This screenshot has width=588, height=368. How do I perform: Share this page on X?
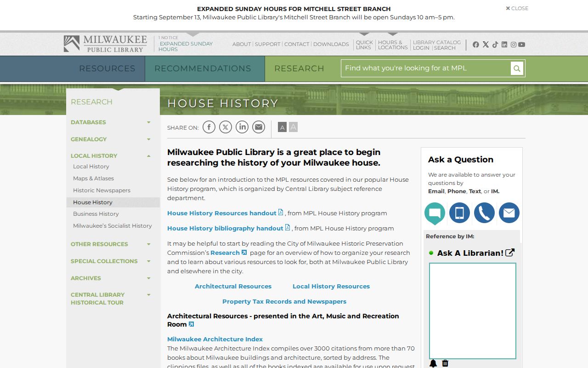pos(226,127)
